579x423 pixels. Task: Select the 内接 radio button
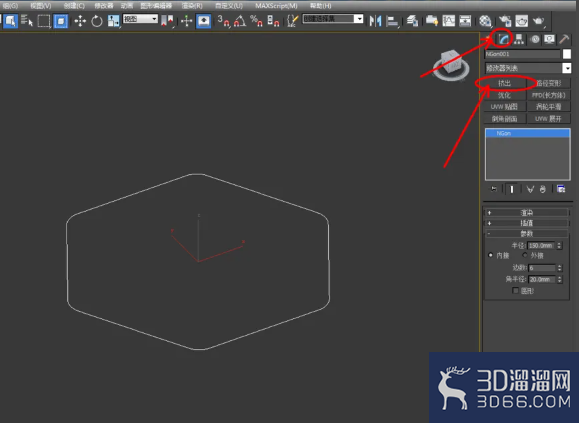click(490, 255)
